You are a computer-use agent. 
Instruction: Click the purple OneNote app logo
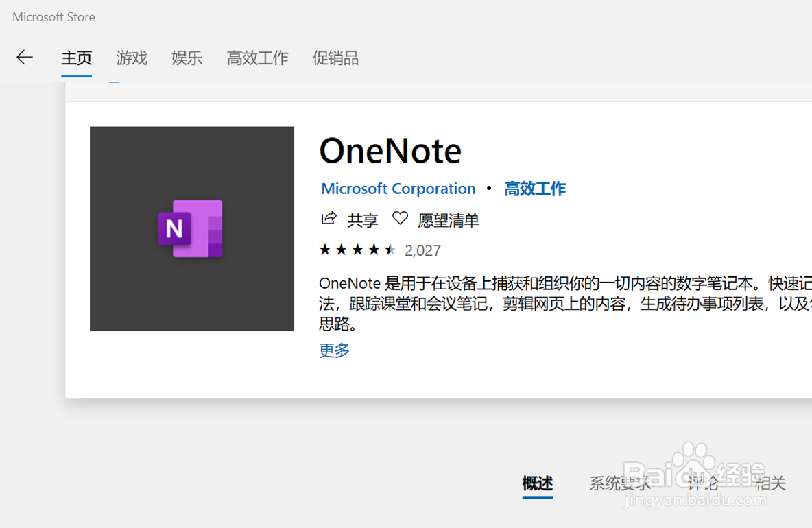click(191, 228)
